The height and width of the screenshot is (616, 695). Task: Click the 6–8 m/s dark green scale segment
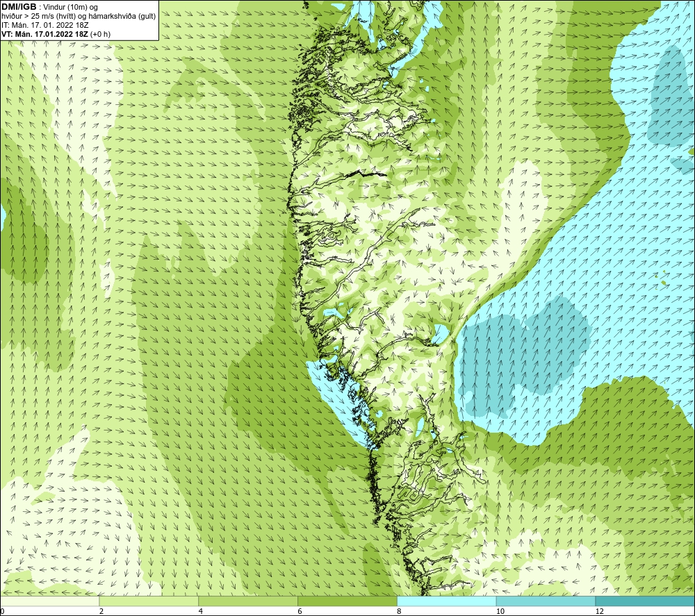coord(347,601)
